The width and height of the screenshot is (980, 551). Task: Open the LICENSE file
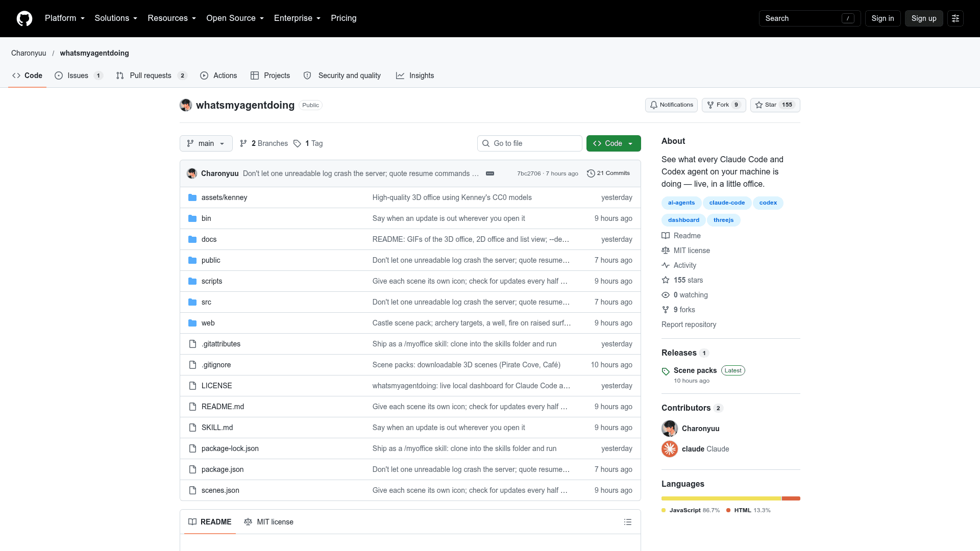216,386
